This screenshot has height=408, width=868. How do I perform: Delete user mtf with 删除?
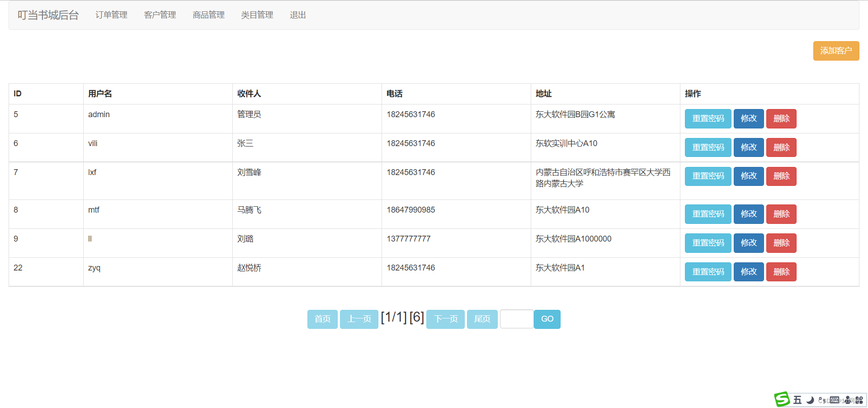coord(781,214)
